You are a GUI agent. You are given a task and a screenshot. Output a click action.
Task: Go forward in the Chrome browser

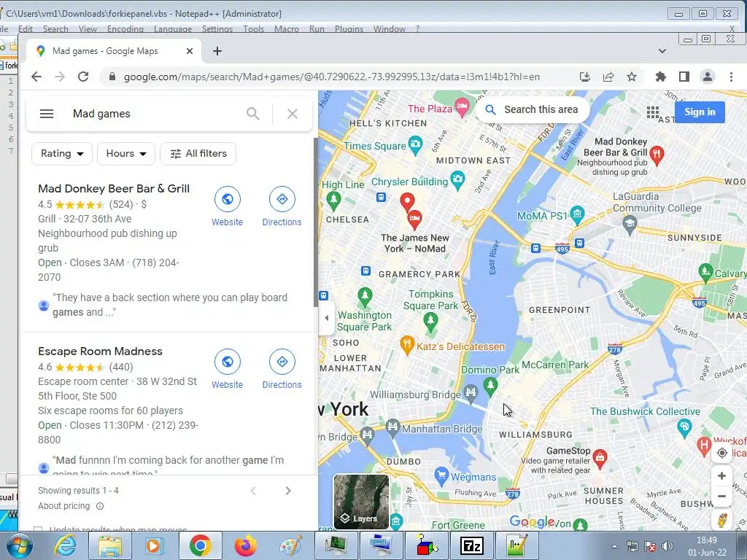60,77
